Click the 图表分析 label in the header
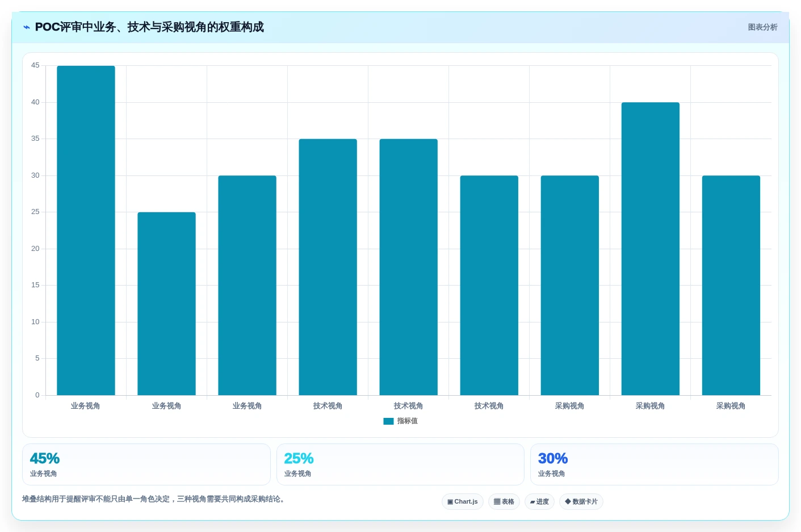This screenshot has width=801, height=532. [x=762, y=27]
